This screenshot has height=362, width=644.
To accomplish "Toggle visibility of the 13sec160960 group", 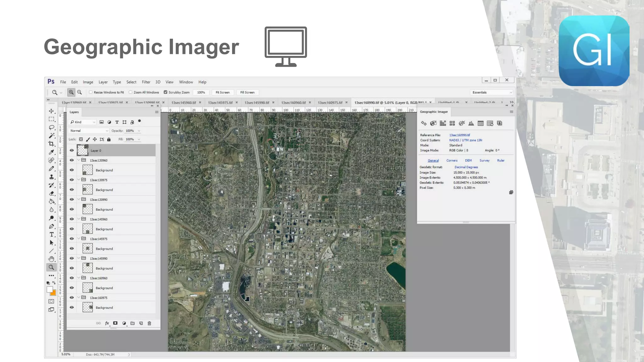I will (x=72, y=278).
